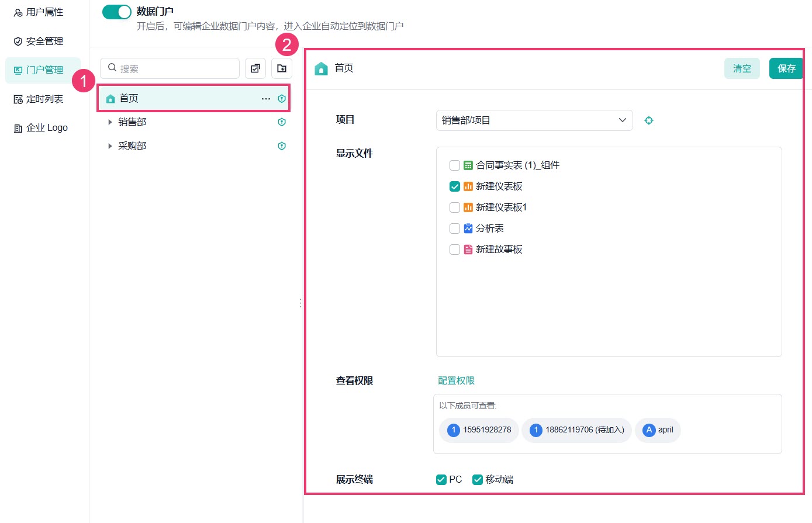Click the 搜索 input field
Screen dimensions: 812x523
pos(170,68)
